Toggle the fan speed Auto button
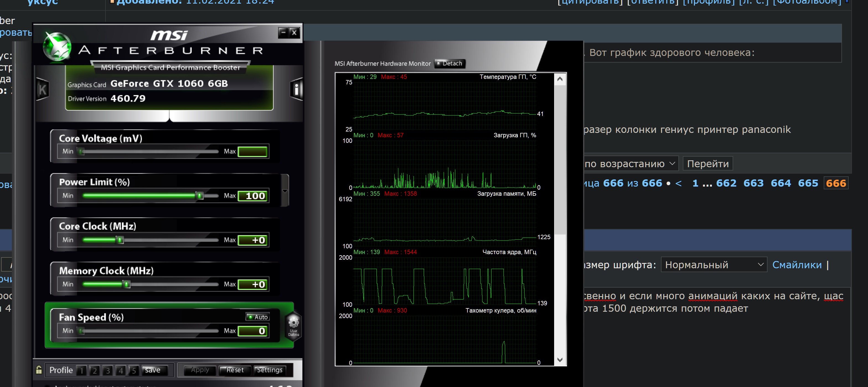 point(258,317)
